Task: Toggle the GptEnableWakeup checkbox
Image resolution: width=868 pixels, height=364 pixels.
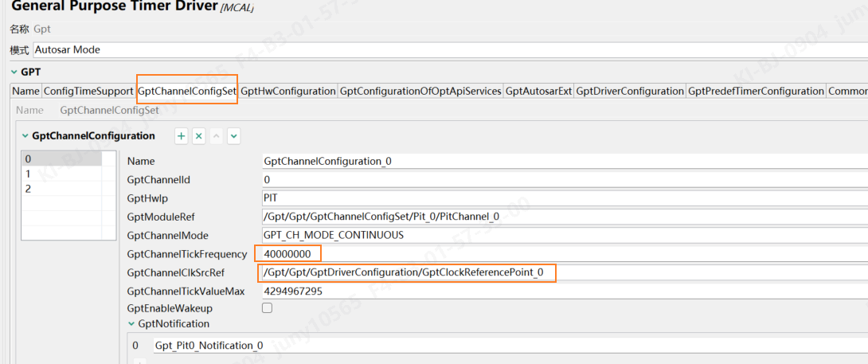Action: 268,308
